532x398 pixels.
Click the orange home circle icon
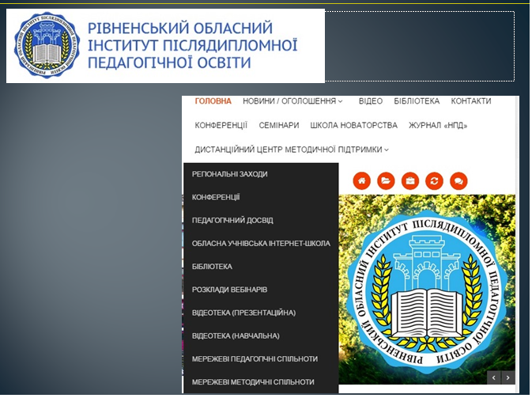coord(362,180)
